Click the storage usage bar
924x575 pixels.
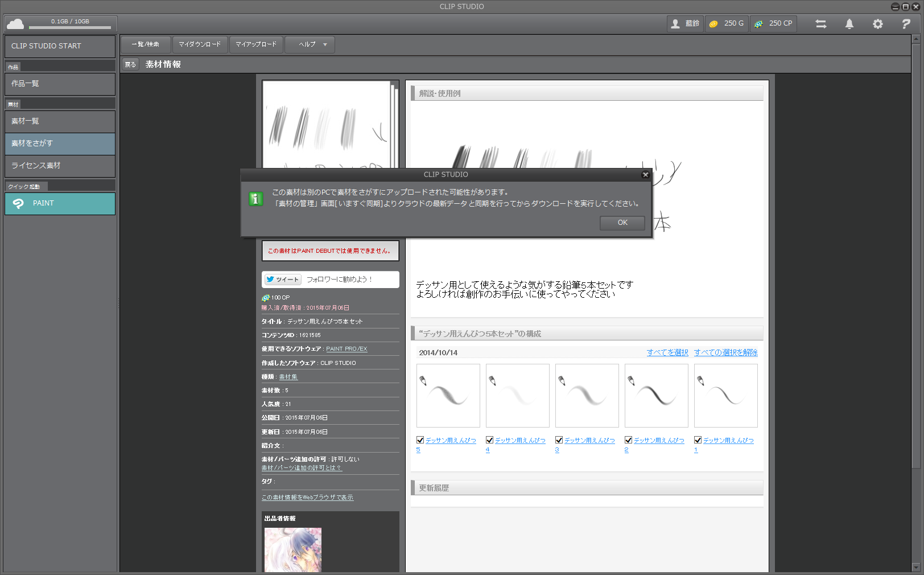[x=70, y=27]
